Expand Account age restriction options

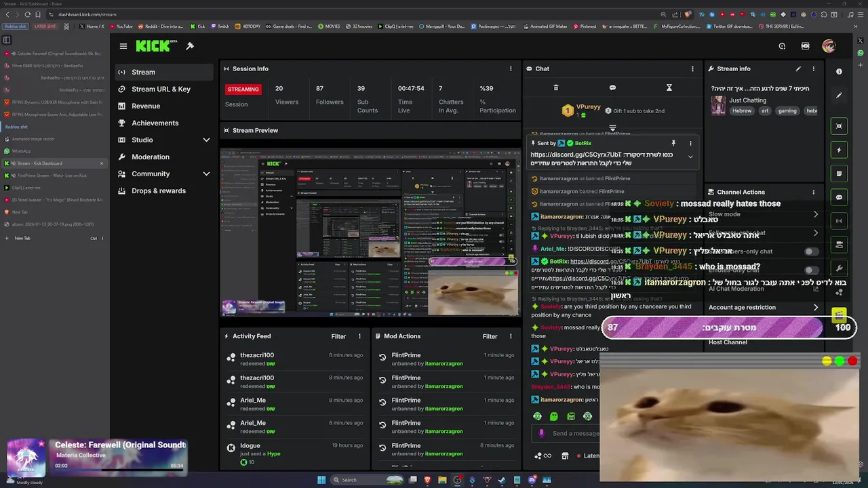[816, 307]
